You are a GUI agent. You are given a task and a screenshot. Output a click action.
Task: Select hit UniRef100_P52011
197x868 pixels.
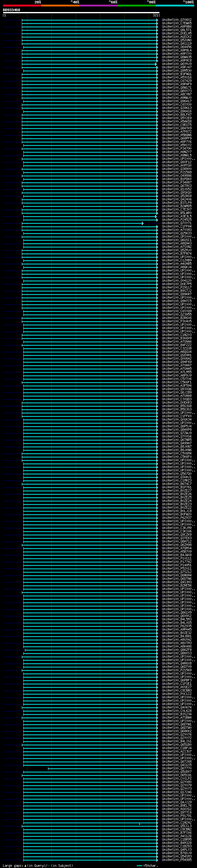coord(177,568)
